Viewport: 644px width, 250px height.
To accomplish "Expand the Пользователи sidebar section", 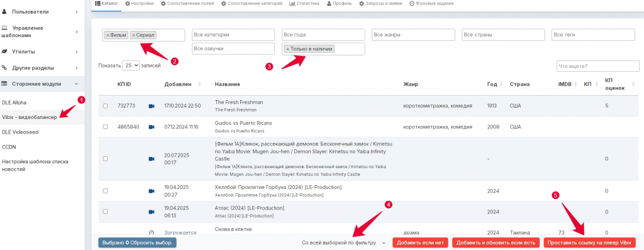I will (x=42, y=12).
